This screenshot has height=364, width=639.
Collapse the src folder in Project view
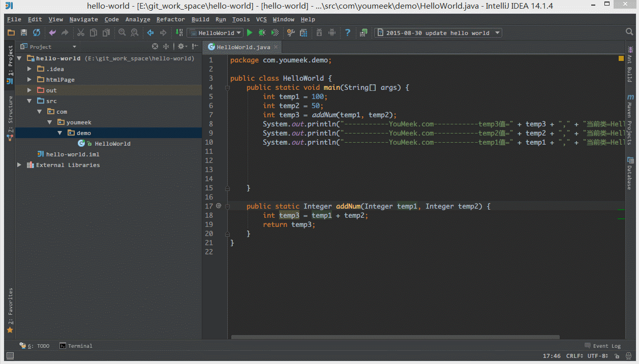tap(29, 101)
